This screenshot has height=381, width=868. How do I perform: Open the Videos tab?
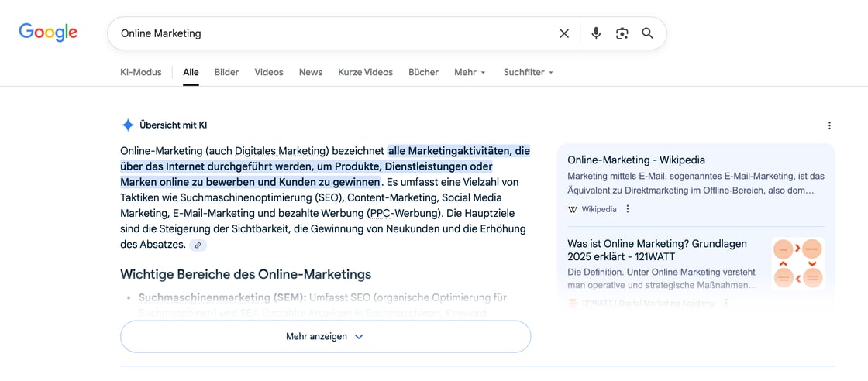pyautogui.click(x=269, y=72)
